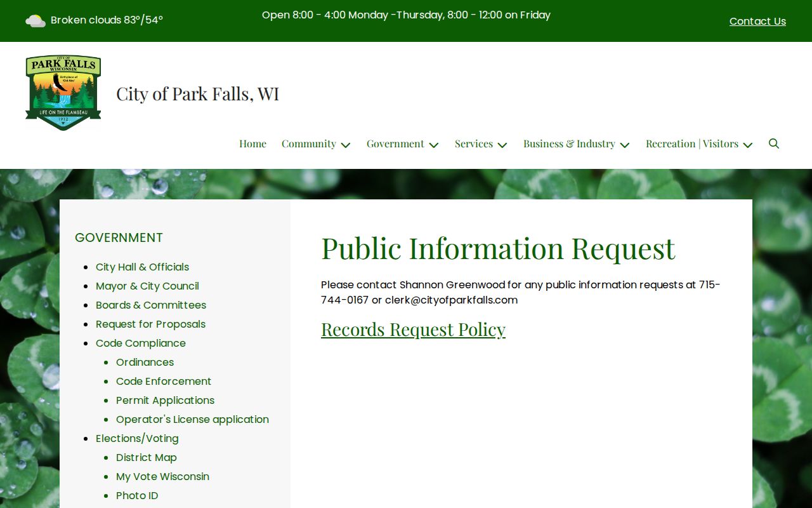Viewport: 812px width, 508px height.
Task: Open Photo ID sidebar link
Action: point(137,495)
